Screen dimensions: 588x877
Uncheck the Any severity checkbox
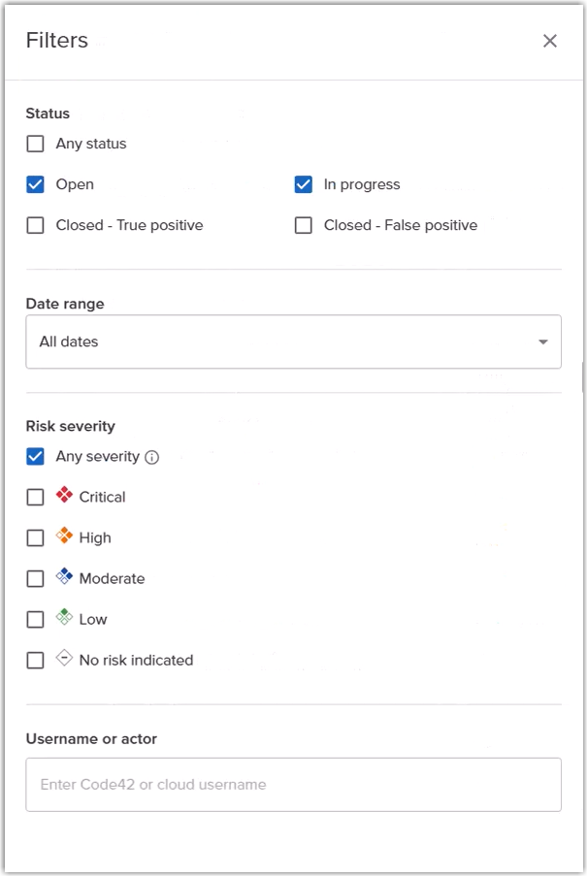pyautogui.click(x=36, y=456)
